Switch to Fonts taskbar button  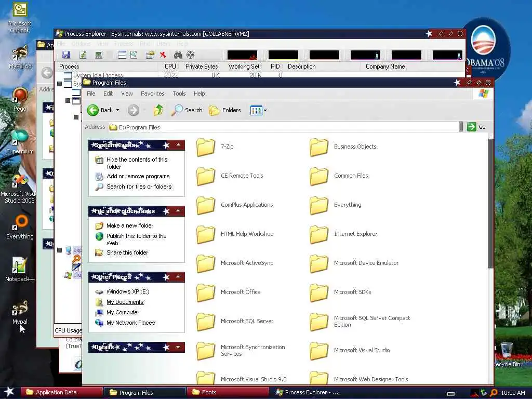(229, 393)
